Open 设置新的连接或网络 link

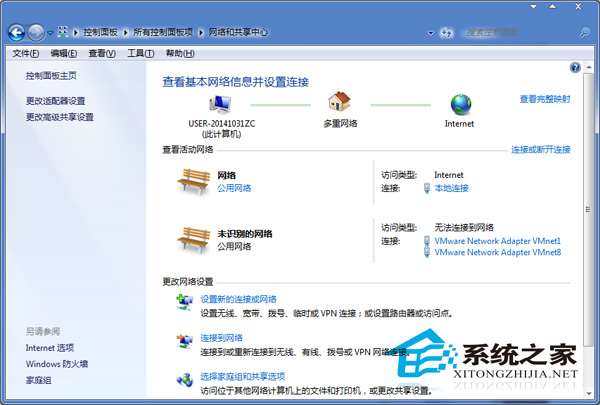point(239,299)
